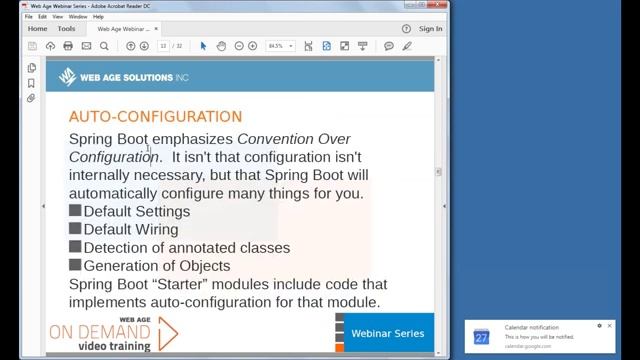The image size is (640, 360).
Task: Expand the left navigation pane arrow
Action: pos(43,206)
